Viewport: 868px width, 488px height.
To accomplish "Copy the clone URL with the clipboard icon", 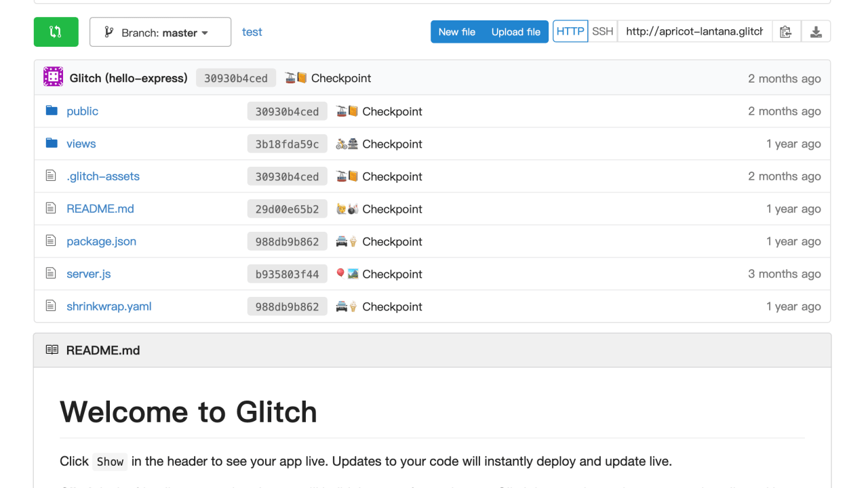I will (786, 31).
